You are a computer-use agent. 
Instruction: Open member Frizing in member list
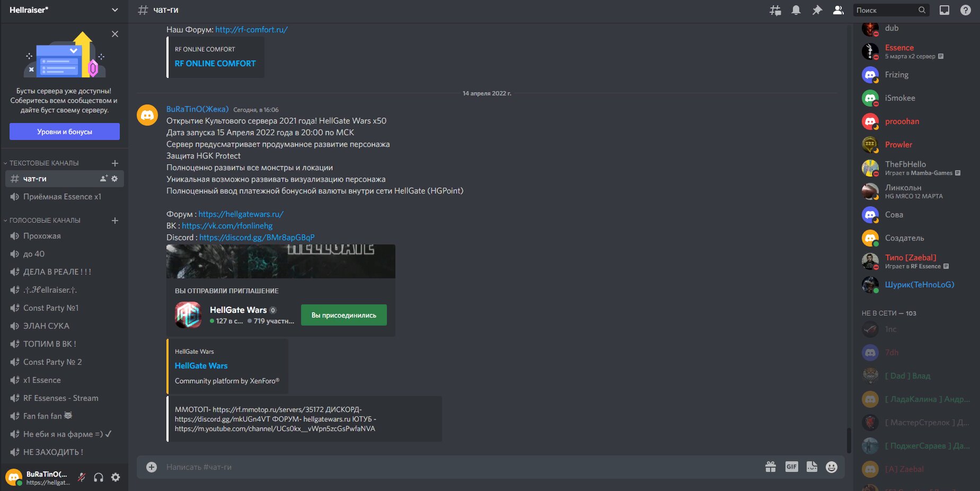point(917,75)
